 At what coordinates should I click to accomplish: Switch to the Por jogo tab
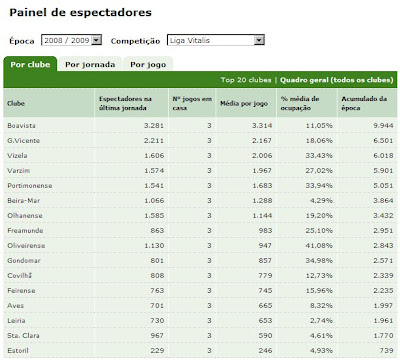pos(148,64)
